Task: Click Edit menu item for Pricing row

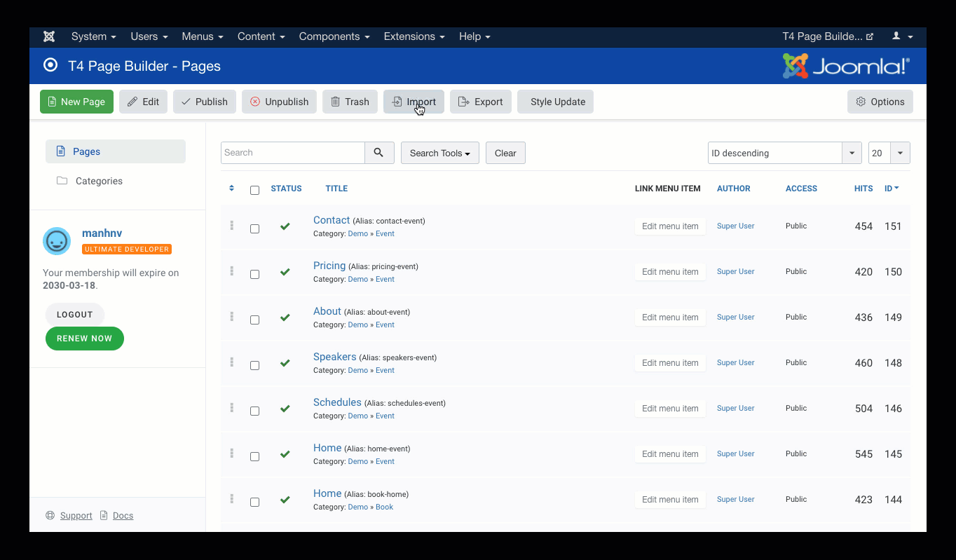Action: [670, 272]
